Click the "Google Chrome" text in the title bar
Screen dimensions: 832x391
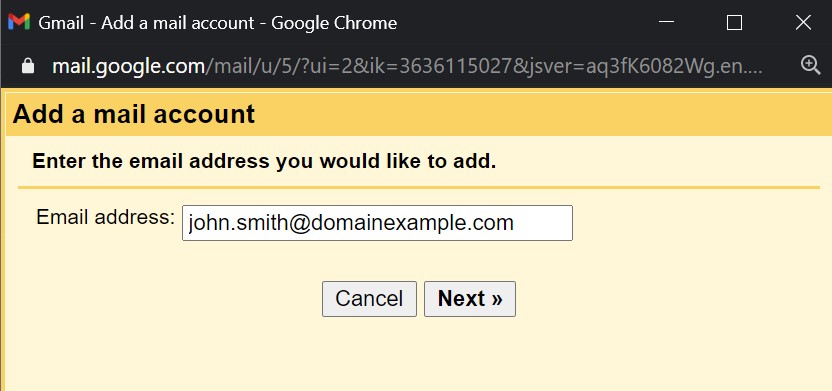click(x=334, y=23)
